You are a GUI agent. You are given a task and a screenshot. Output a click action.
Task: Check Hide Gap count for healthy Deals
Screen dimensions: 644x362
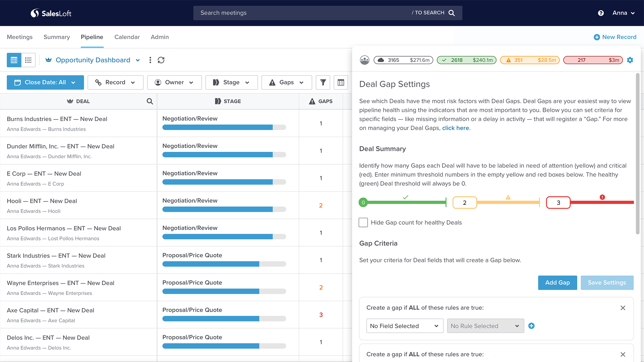pos(363,223)
